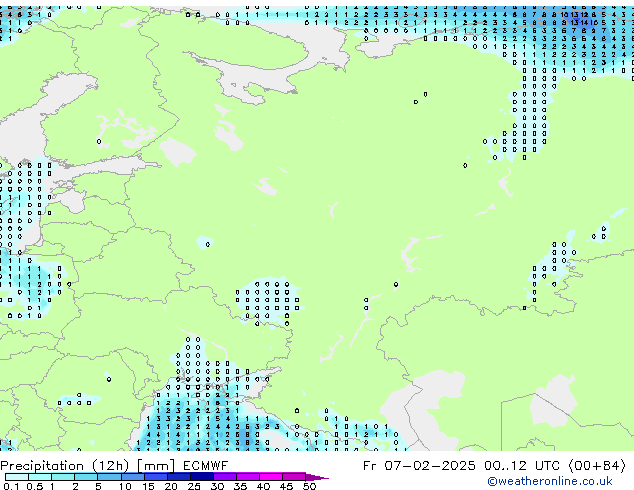Viewport: 634px width, 490px height.
Task: Click the '0.5' legend scale label
Action: point(35,486)
